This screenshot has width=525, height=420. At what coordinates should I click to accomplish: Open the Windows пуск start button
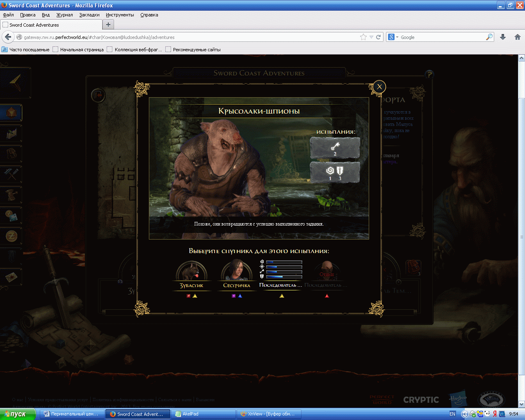point(18,414)
